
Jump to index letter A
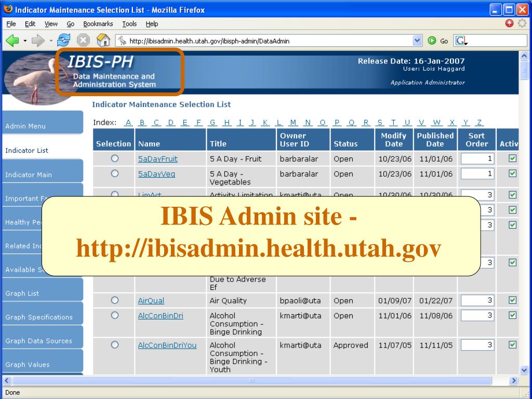(128, 123)
